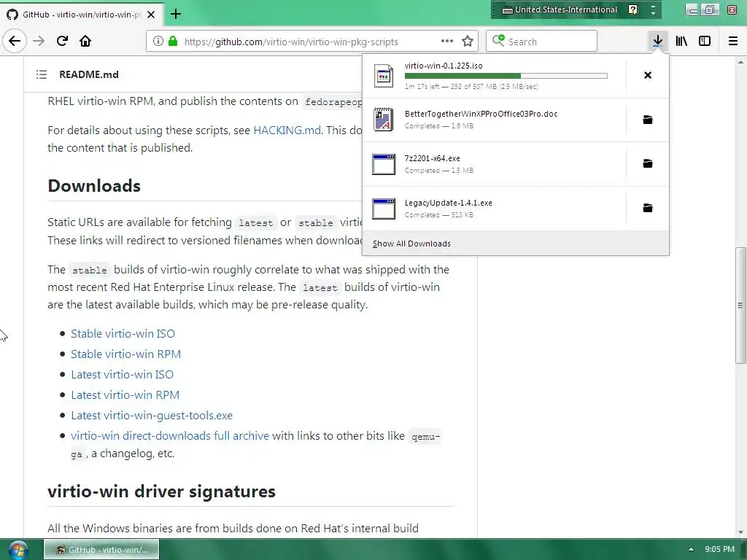This screenshot has width=747, height=560.
Task: Open the Firefox hamburger menu
Action: [x=733, y=41]
